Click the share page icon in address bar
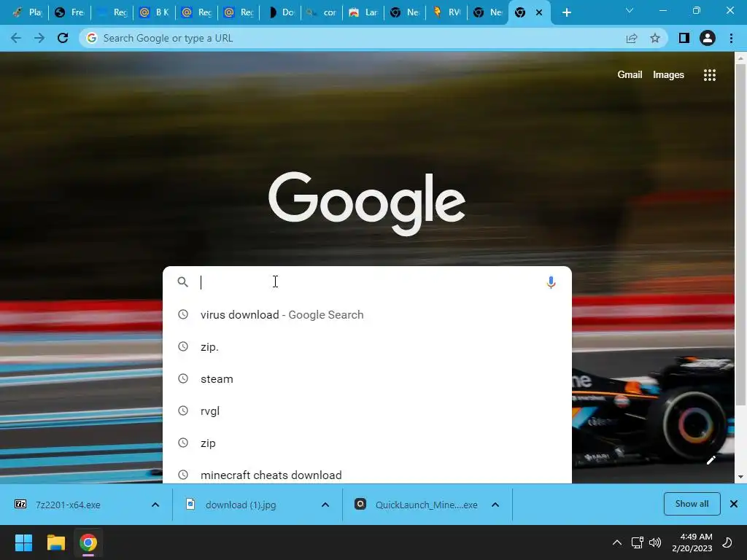This screenshot has width=747, height=560. 632,38
